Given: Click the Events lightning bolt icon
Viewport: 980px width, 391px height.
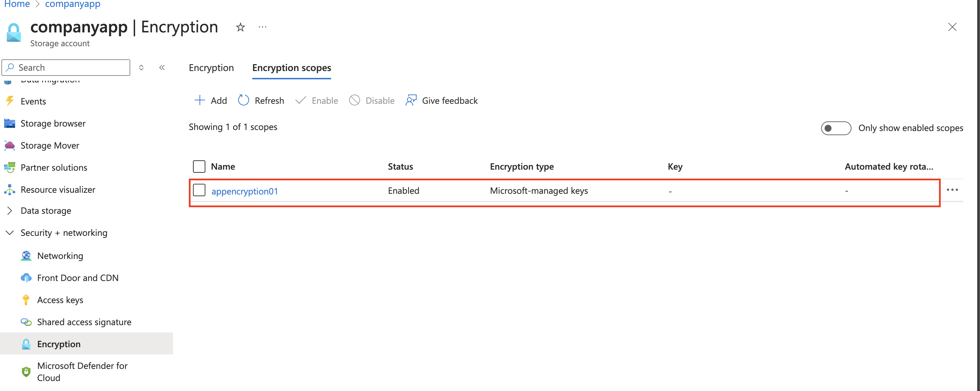Looking at the screenshot, I should coord(10,101).
